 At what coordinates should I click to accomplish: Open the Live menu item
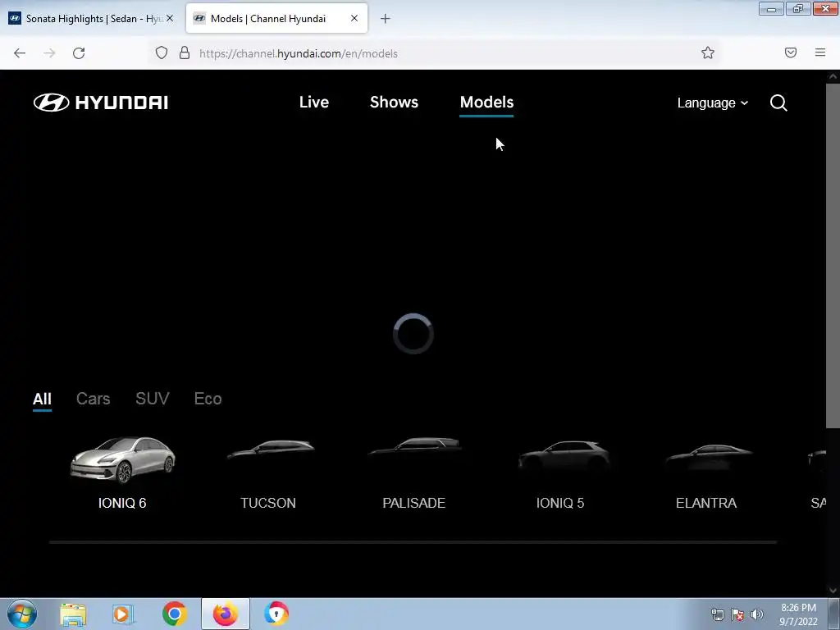(314, 103)
